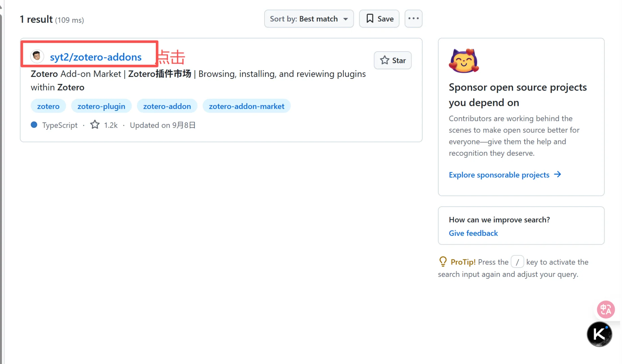Image resolution: width=622 pixels, height=364 pixels.
Task: Select the zotero-addon-market topic tag
Action: coord(247,106)
